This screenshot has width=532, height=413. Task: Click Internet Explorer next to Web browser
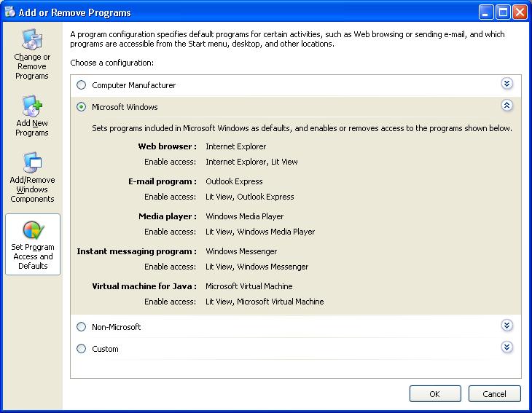pos(236,146)
